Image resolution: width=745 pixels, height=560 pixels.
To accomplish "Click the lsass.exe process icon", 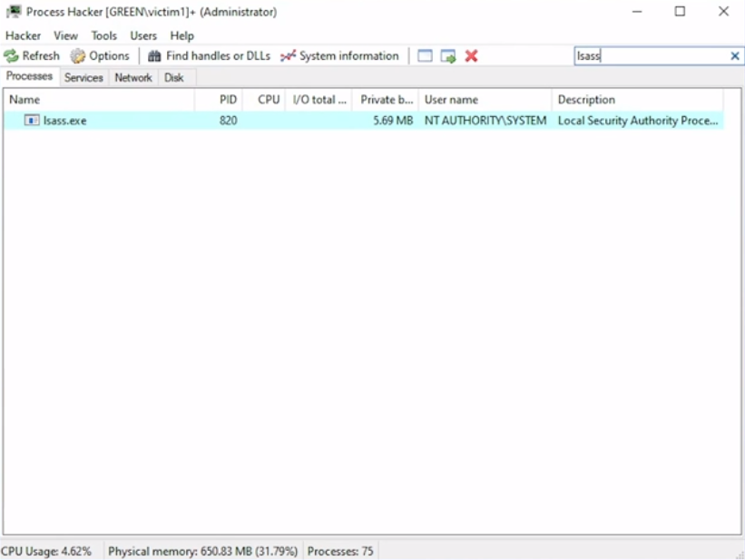I will pyautogui.click(x=32, y=121).
